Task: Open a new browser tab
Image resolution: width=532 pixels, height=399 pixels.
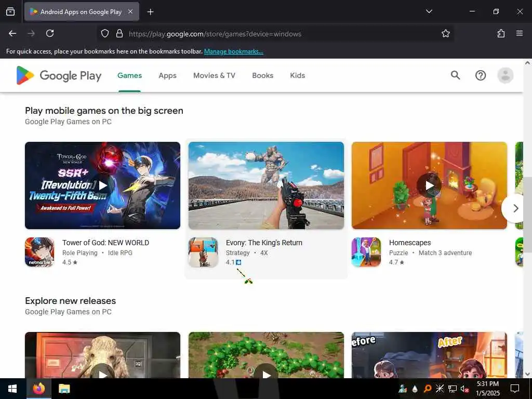Action: 150,11
